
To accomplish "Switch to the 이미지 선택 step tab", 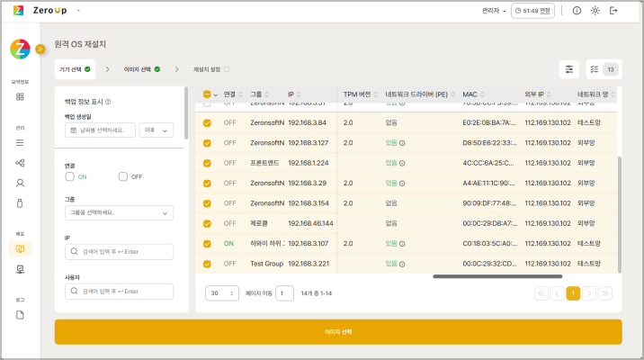I will (x=142, y=68).
